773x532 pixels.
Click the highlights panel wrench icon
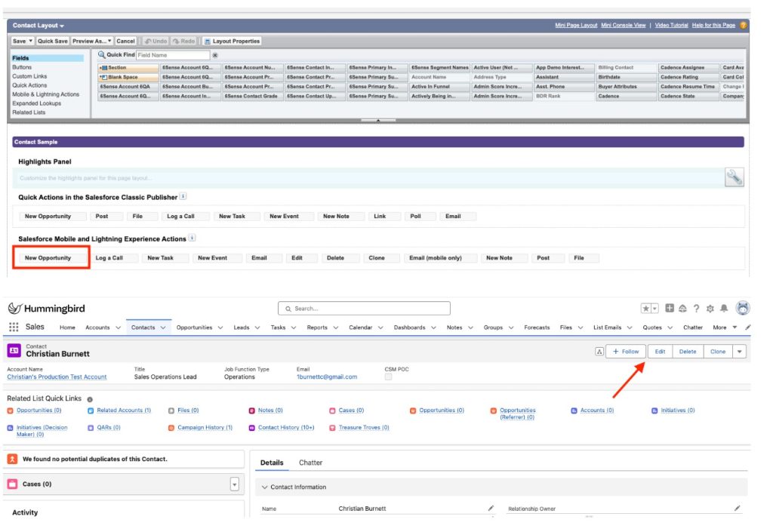735,177
